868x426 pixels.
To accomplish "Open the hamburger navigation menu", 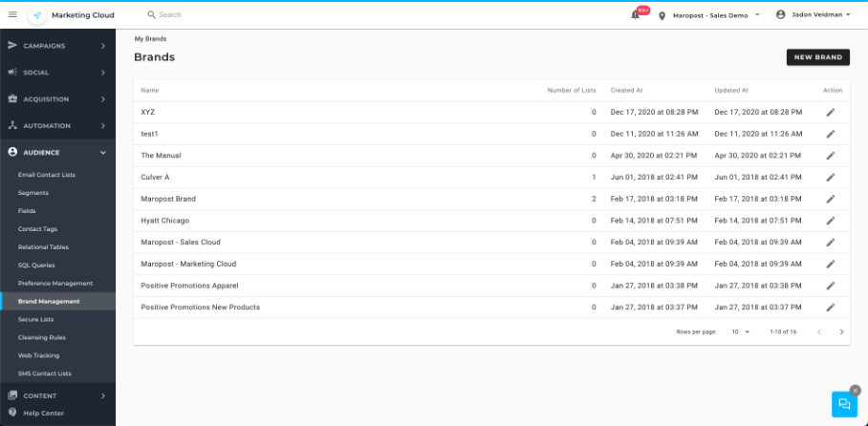I will pos(12,14).
